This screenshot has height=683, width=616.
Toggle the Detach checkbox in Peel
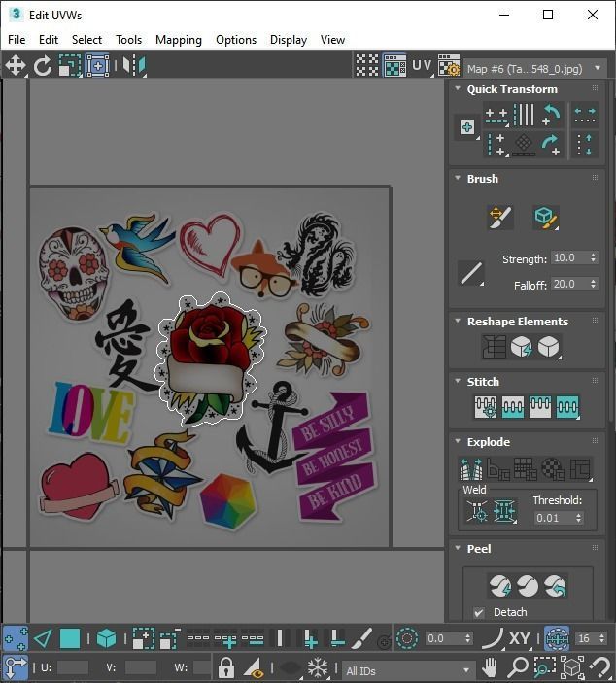479,612
